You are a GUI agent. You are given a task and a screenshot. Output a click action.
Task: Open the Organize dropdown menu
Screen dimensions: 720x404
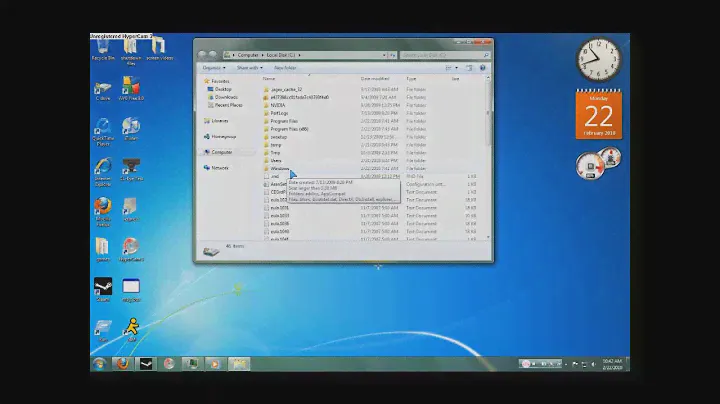(x=211, y=67)
